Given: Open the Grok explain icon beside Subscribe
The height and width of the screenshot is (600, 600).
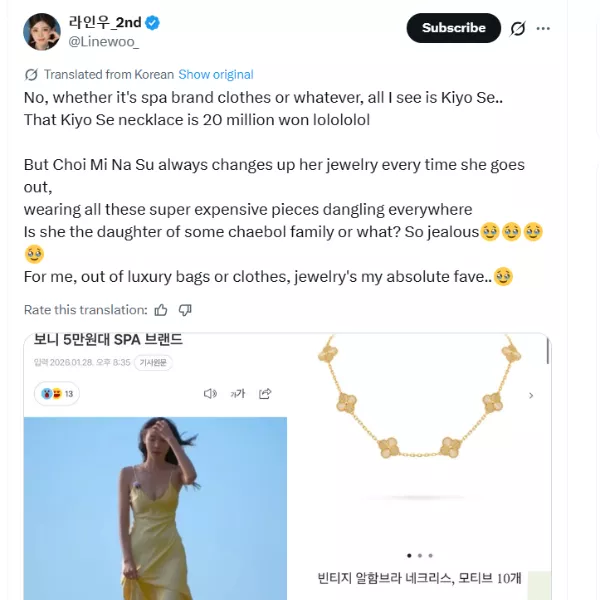Looking at the screenshot, I should point(518,29).
